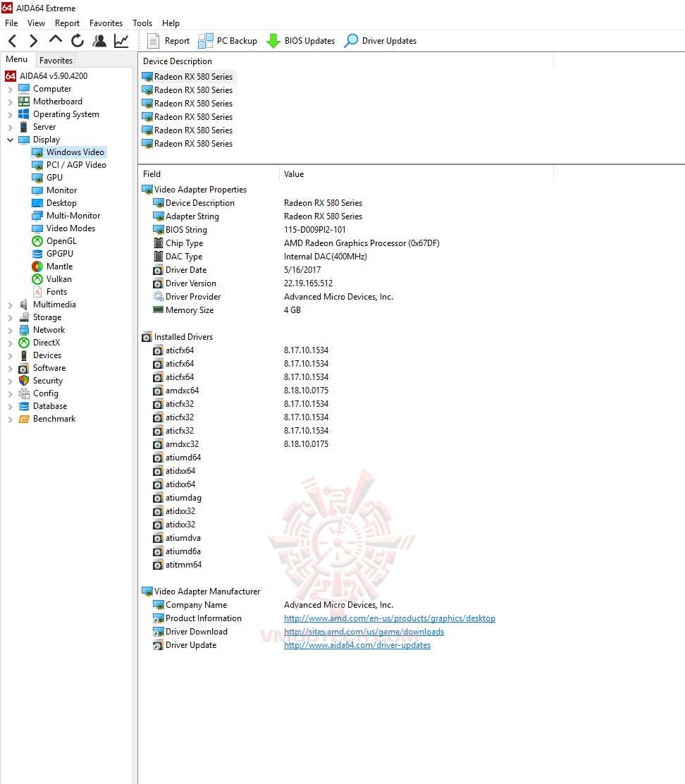
Task: Refresh the page with the circular arrow icon
Action: tap(78, 40)
